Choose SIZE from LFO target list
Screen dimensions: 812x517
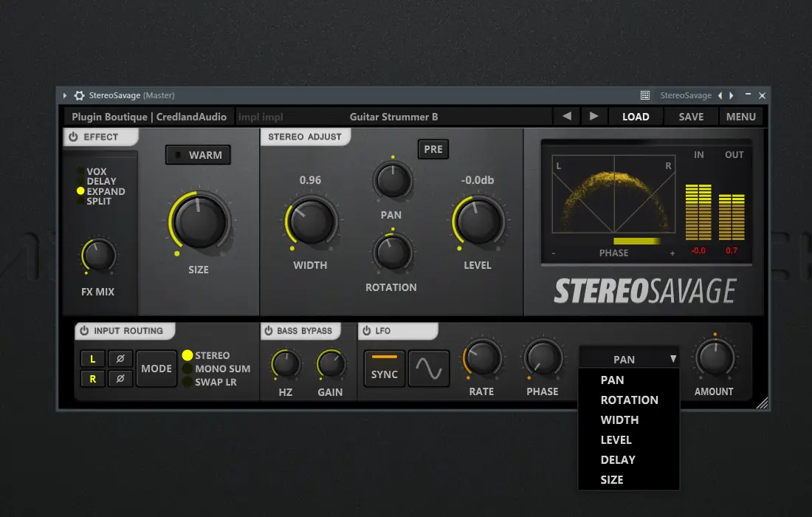click(x=629, y=479)
